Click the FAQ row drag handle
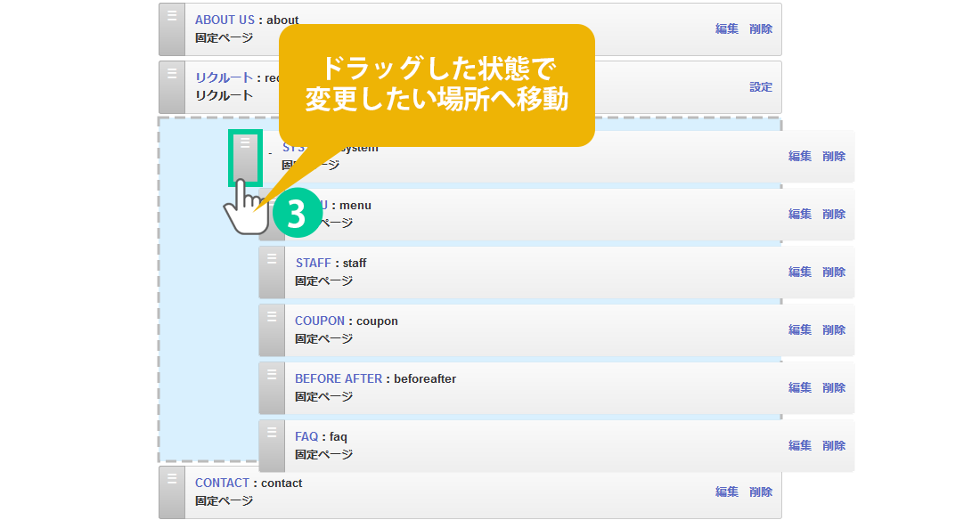The width and height of the screenshot is (980, 520). [x=272, y=445]
